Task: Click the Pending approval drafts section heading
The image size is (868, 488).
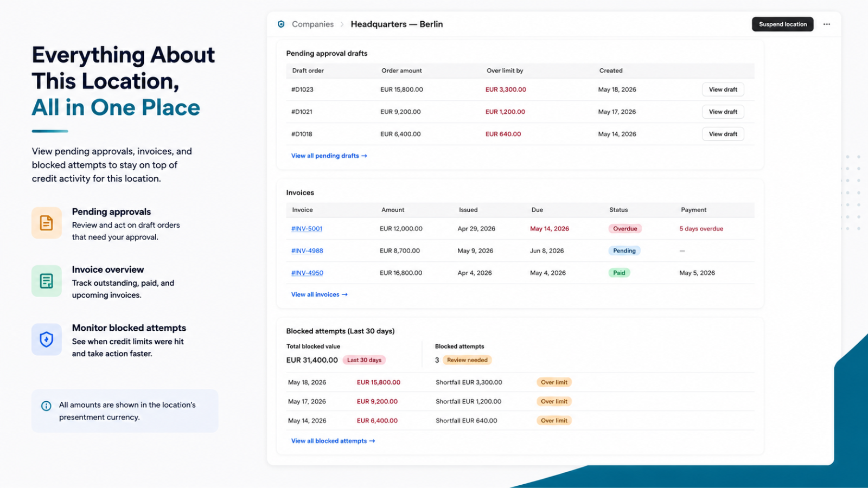Action: [327, 53]
